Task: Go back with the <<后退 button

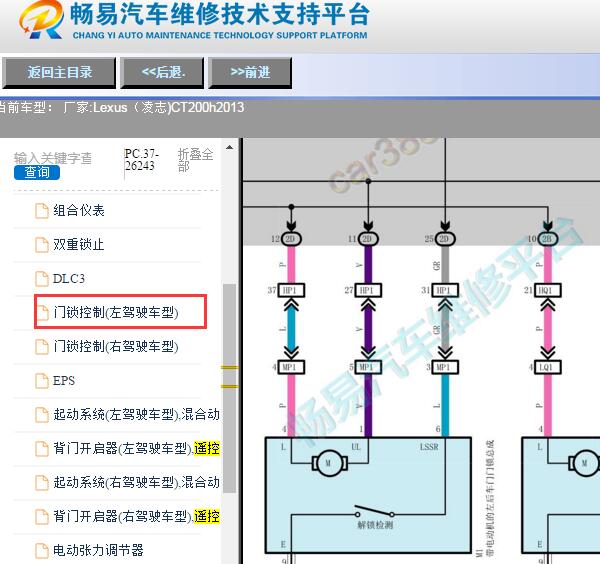Action: coord(162,73)
